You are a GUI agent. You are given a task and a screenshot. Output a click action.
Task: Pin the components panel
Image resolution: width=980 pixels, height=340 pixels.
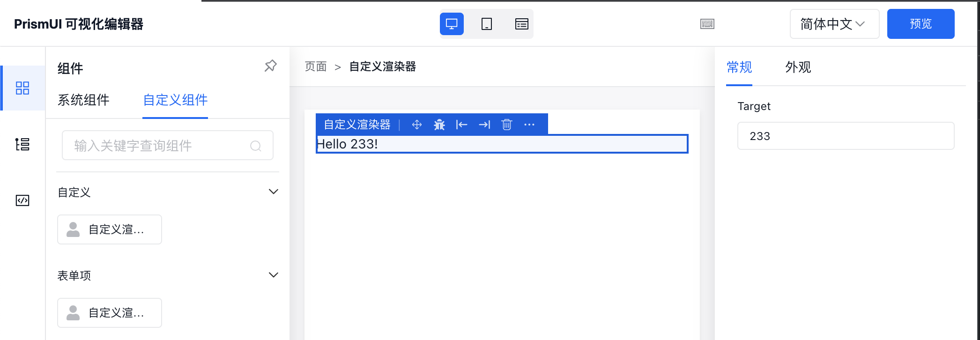click(270, 66)
